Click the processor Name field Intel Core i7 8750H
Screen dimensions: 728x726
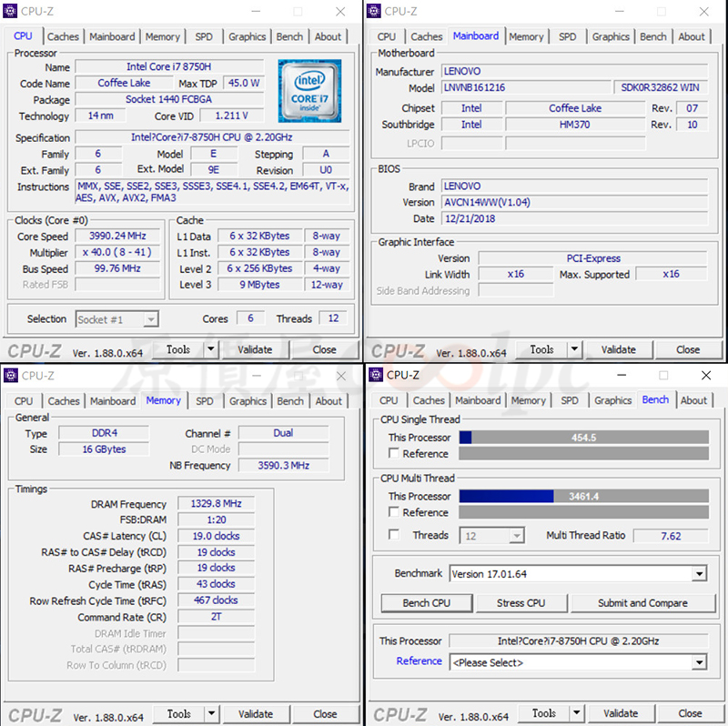169,66
